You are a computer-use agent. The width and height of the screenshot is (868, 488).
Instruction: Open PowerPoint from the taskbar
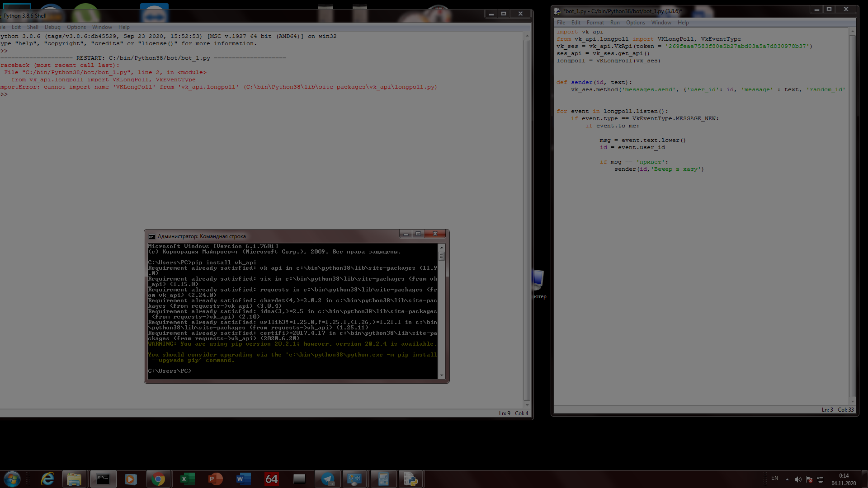215,479
